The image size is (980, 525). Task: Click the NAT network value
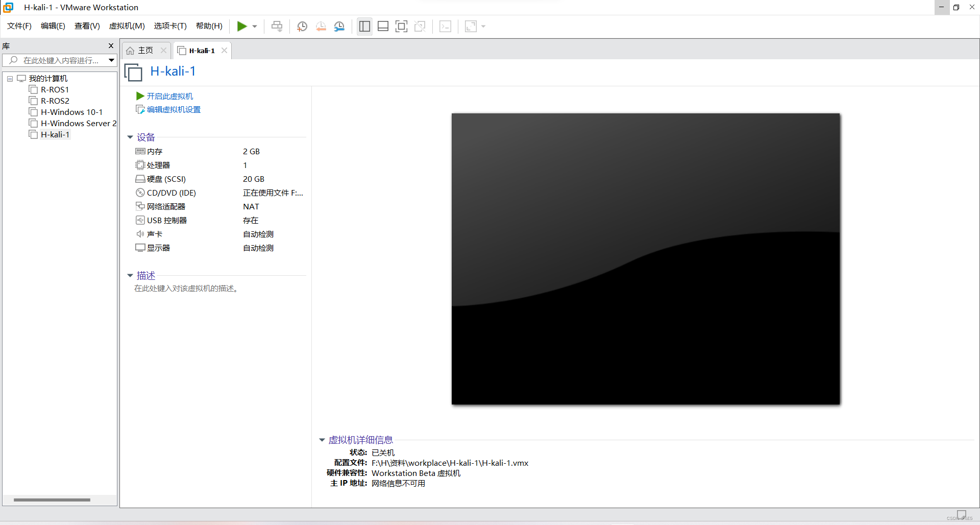(251, 207)
